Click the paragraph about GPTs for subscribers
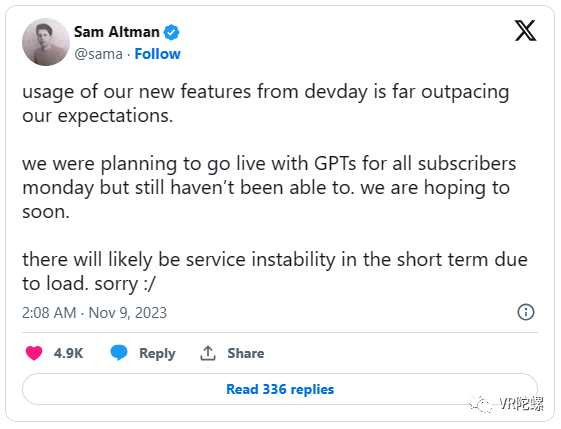Viewport: 561px width, 429px height. 269,187
